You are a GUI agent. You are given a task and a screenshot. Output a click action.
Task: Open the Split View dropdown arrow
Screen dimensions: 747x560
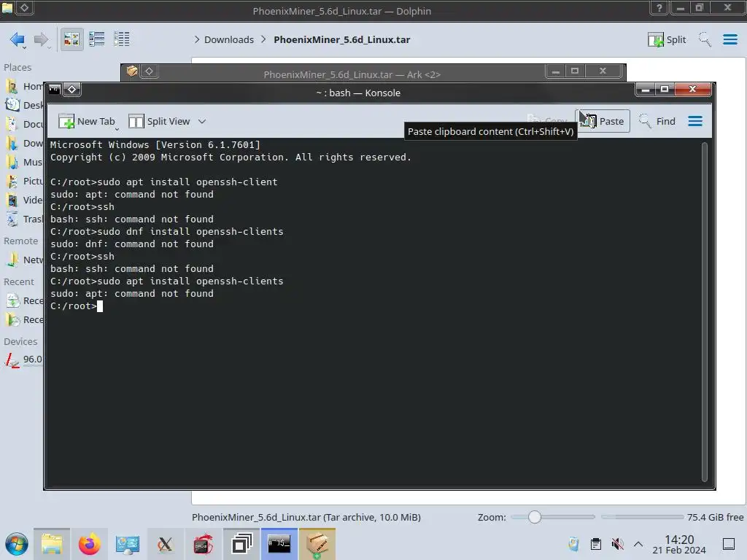pos(202,122)
